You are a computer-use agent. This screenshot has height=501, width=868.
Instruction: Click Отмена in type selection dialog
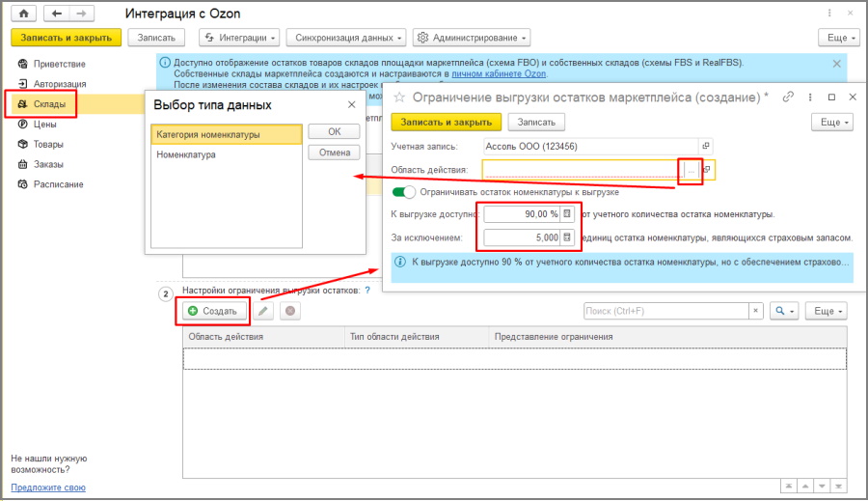pyautogui.click(x=334, y=153)
